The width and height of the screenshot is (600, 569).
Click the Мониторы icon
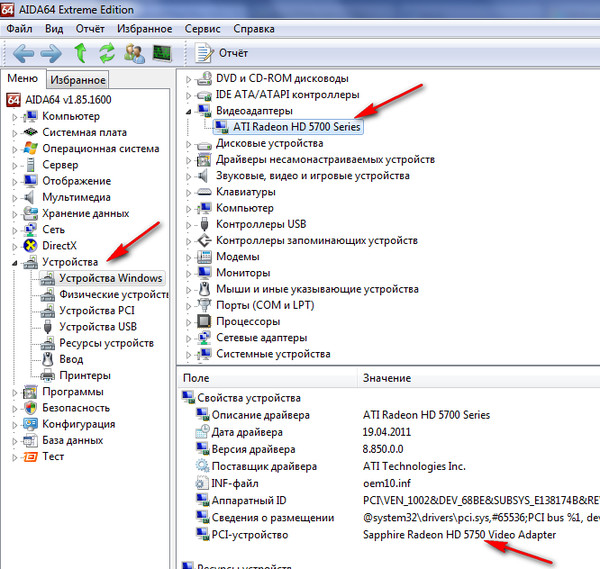pyautogui.click(x=204, y=272)
